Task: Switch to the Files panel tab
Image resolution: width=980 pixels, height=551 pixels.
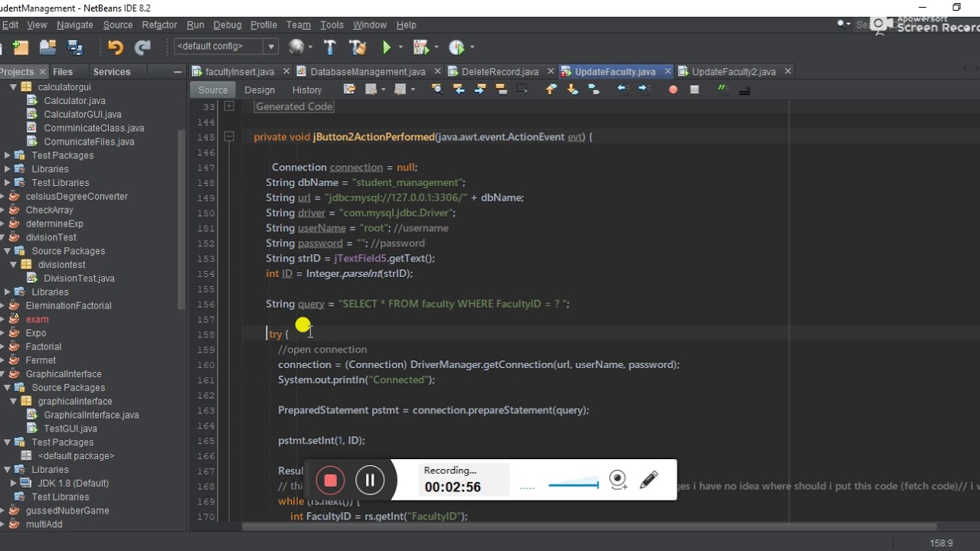Action: coord(63,71)
